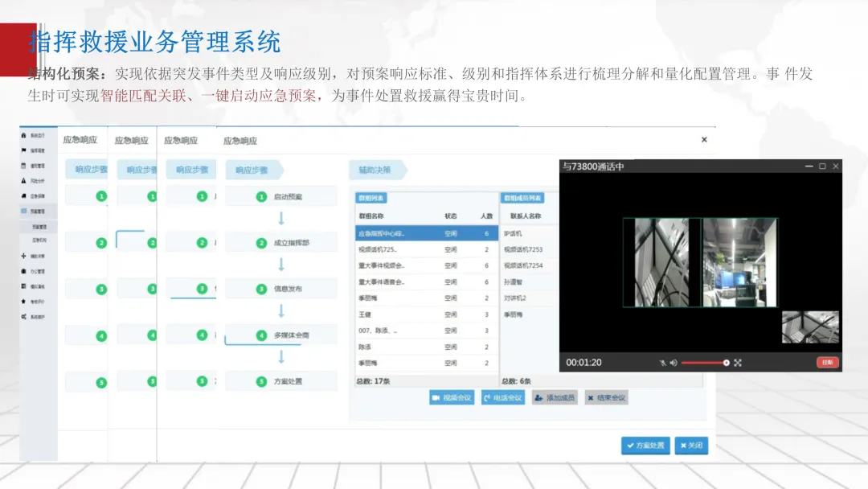Open the 群组列表 tab label
Screen dimensions: 868x489
pyautogui.click(x=371, y=198)
